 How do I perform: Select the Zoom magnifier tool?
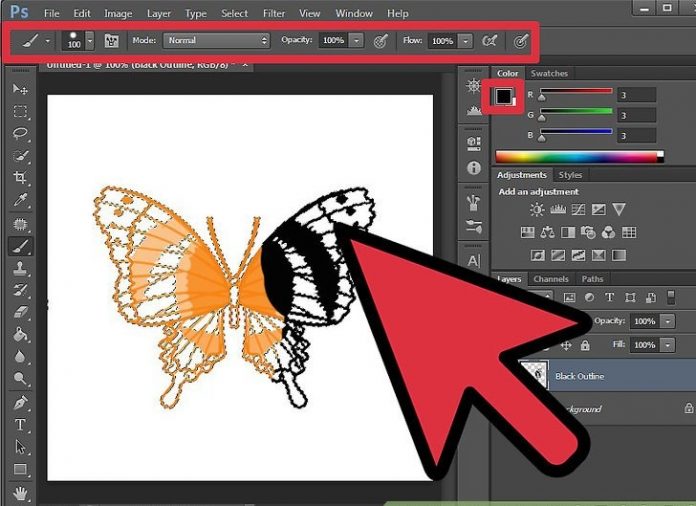(x=20, y=378)
